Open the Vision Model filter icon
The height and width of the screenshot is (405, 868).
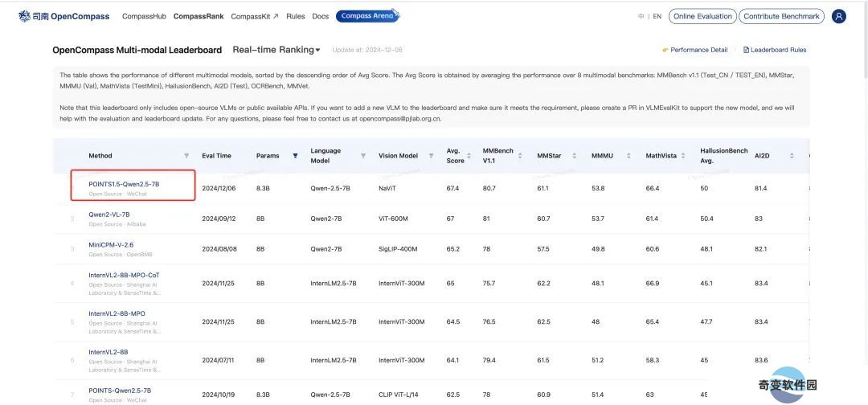tap(431, 156)
